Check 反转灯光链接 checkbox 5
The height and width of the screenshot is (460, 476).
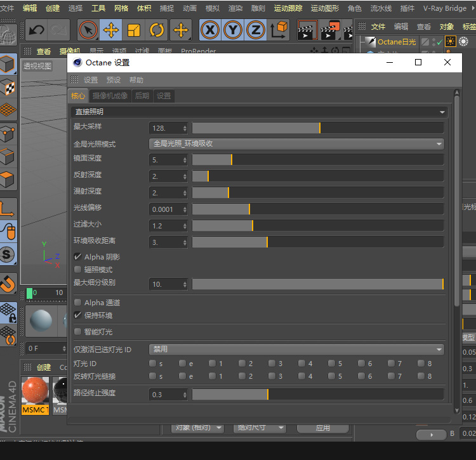331,376
